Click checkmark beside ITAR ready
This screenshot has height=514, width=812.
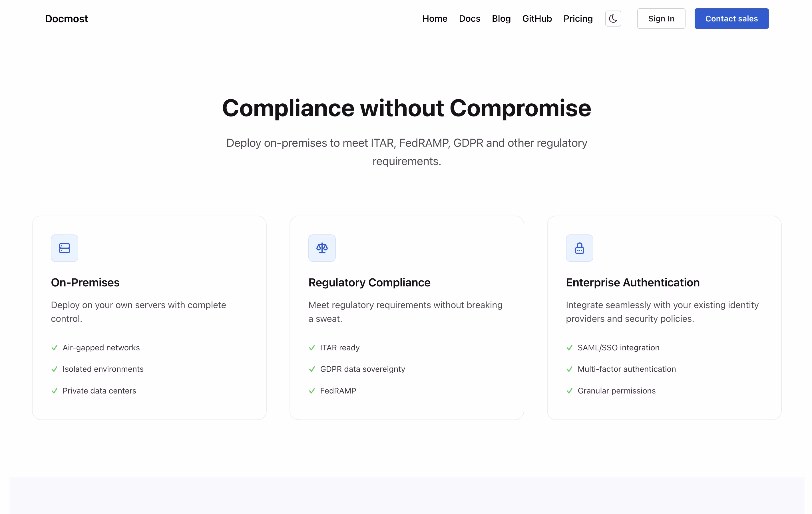pyautogui.click(x=312, y=348)
